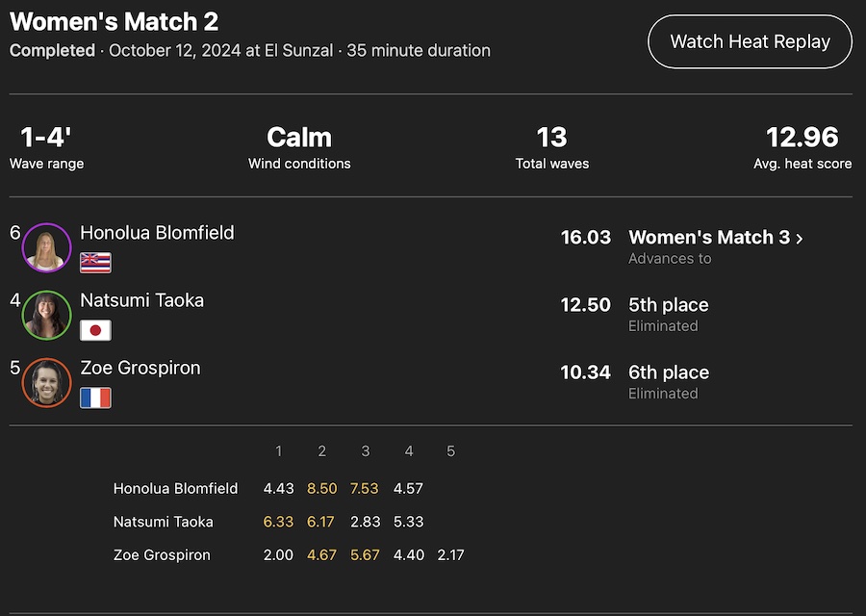The height and width of the screenshot is (616, 866).
Task: Select Honolua Blomfield's name in results
Action: (x=157, y=232)
